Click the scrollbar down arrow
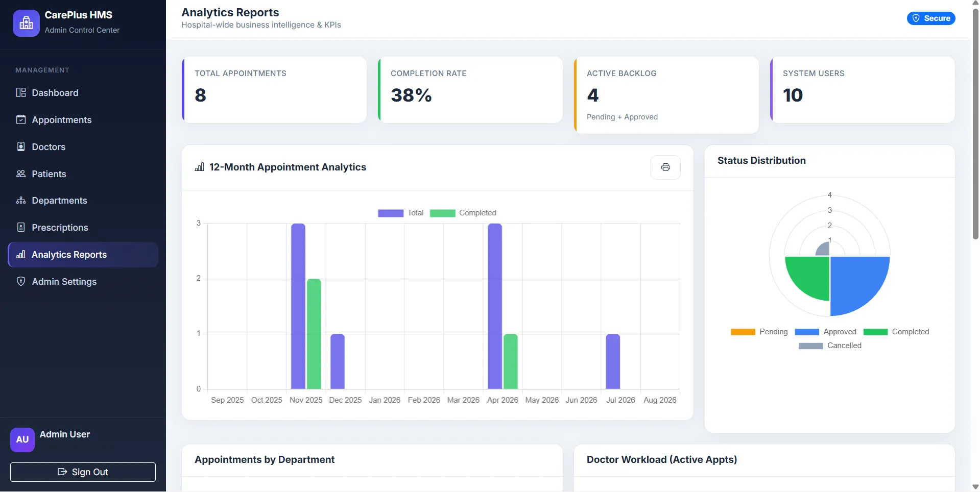The height and width of the screenshot is (492, 980). tap(975, 487)
